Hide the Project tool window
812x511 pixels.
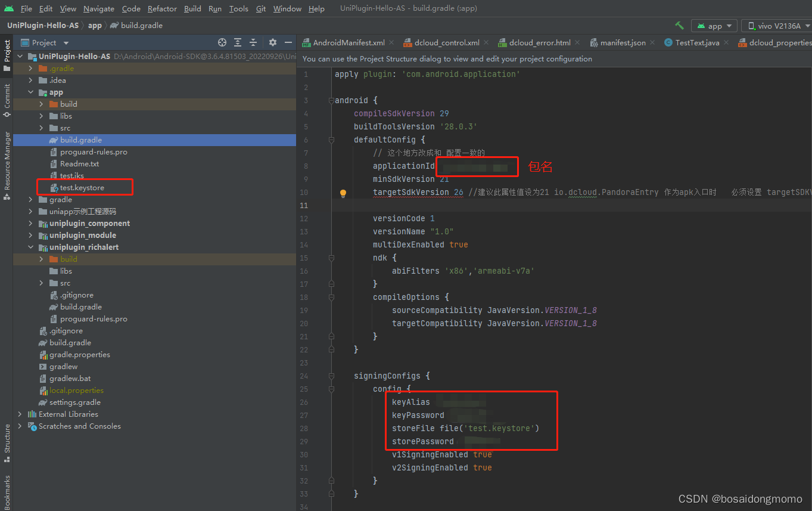pos(288,42)
